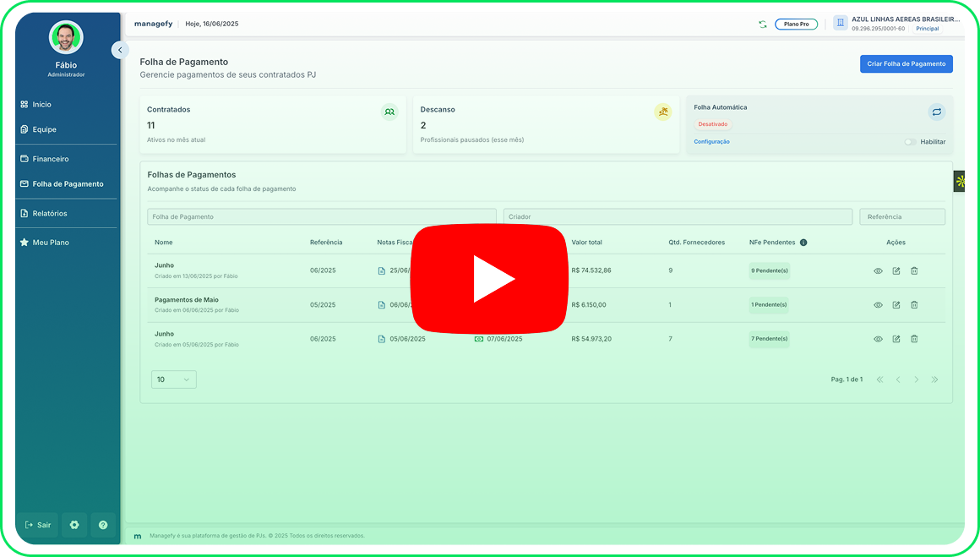
Task: Click the Criar Folha de Pagamento button
Action: [906, 63]
